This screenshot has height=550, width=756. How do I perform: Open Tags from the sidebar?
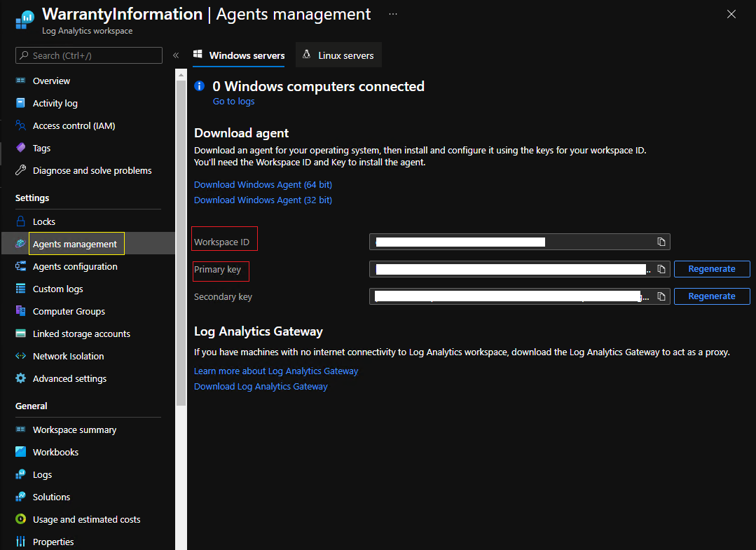pyautogui.click(x=41, y=149)
